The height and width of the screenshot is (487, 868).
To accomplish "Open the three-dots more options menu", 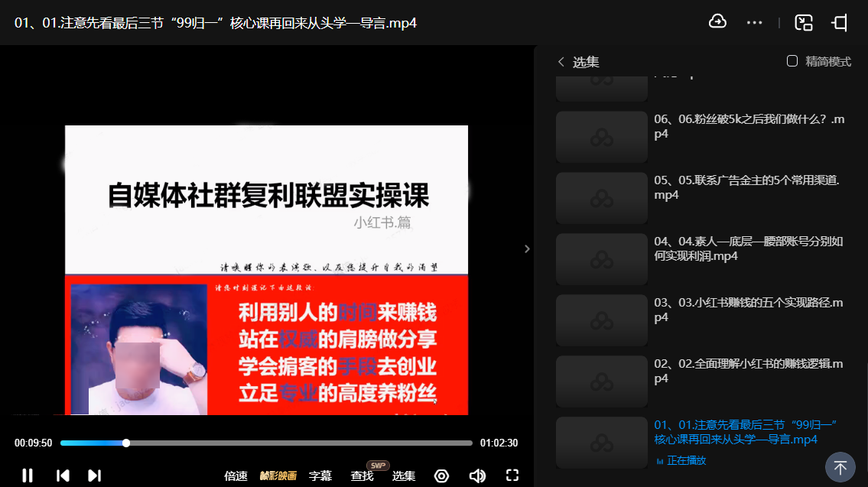I will pos(754,22).
